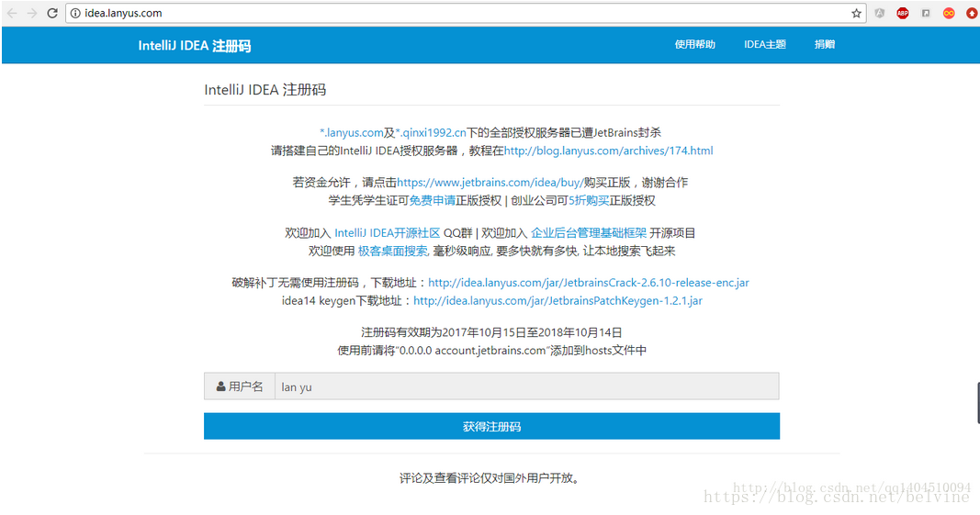The width and height of the screenshot is (980, 515).
Task: Click the IntelliJ IDEA 注册码 page heading
Action: tap(265, 89)
